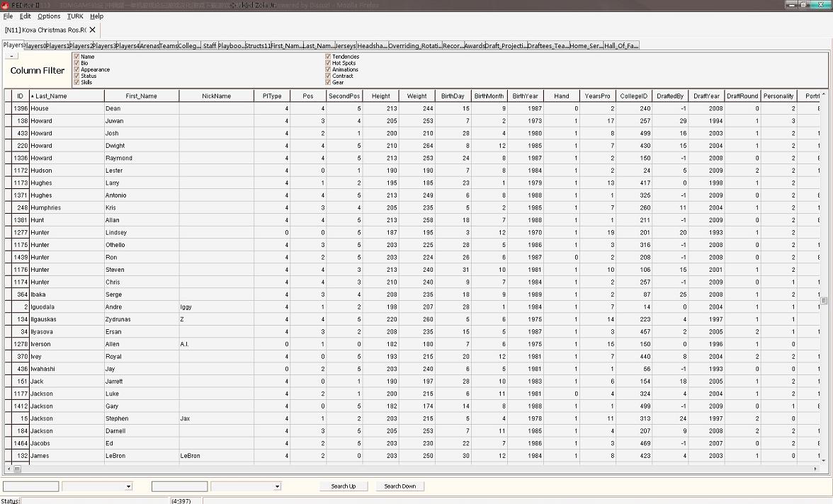Close the Kova Christmas roster file tab
This screenshot has height=504, width=833.
(x=92, y=30)
